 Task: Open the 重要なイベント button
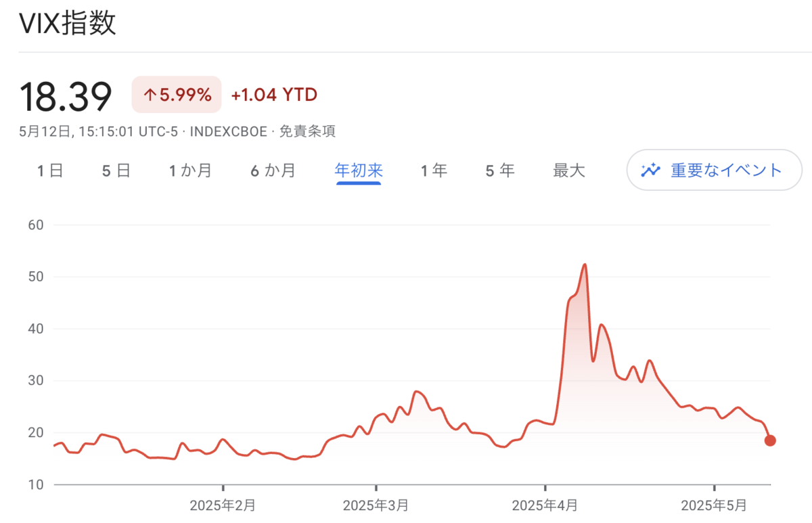tap(714, 170)
